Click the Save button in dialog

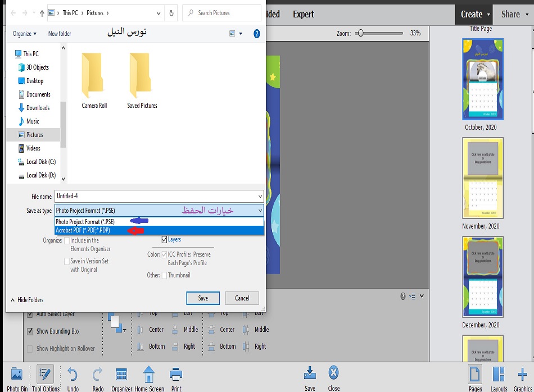pos(203,298)
